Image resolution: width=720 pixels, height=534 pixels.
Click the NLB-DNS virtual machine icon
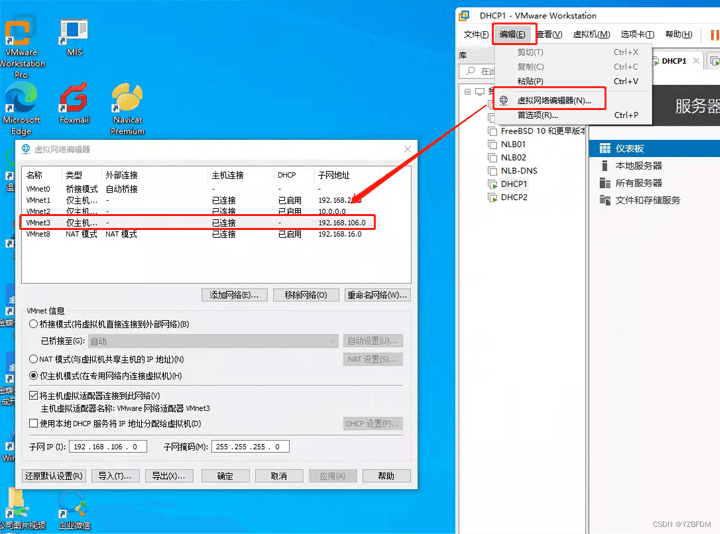[x=492, y=171]
